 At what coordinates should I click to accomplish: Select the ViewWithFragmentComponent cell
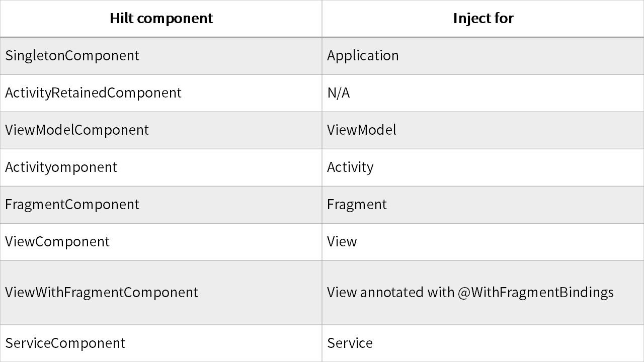[102, 293]
